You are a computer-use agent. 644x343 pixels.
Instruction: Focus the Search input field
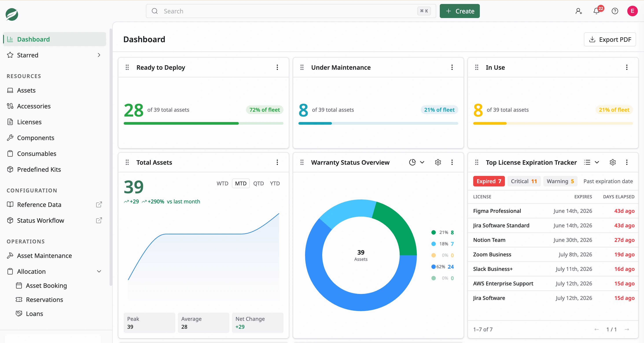291,11
